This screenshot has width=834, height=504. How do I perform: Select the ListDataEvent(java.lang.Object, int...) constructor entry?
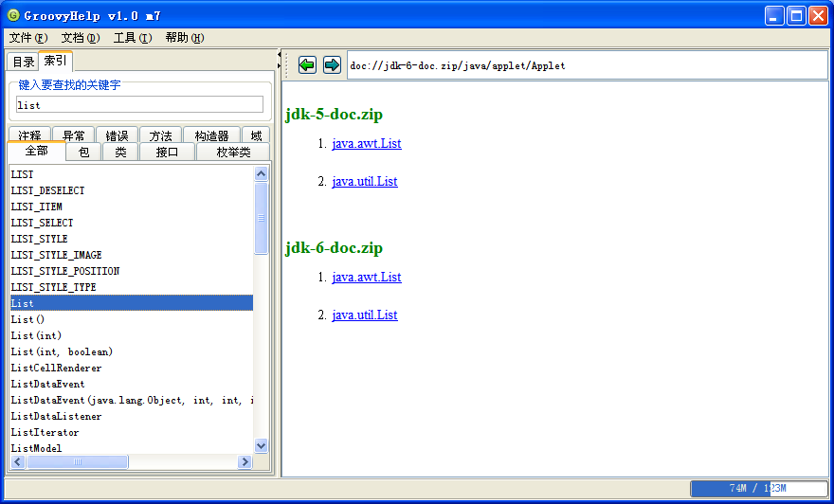132,400
